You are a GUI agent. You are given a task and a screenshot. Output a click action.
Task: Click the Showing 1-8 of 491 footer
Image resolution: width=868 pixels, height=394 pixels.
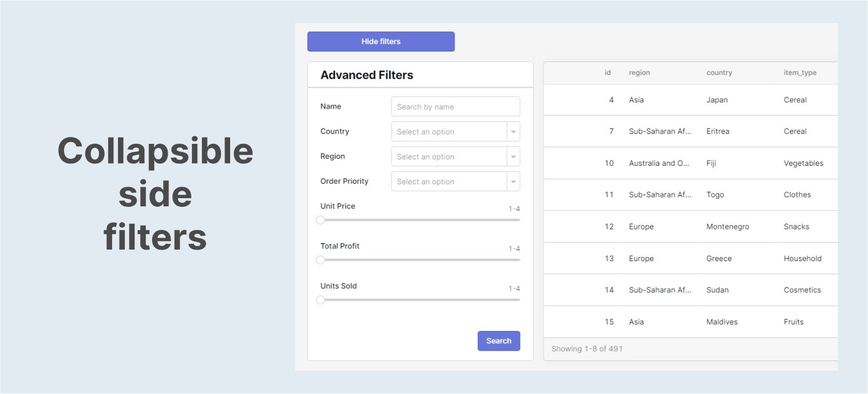click(587, 348)
